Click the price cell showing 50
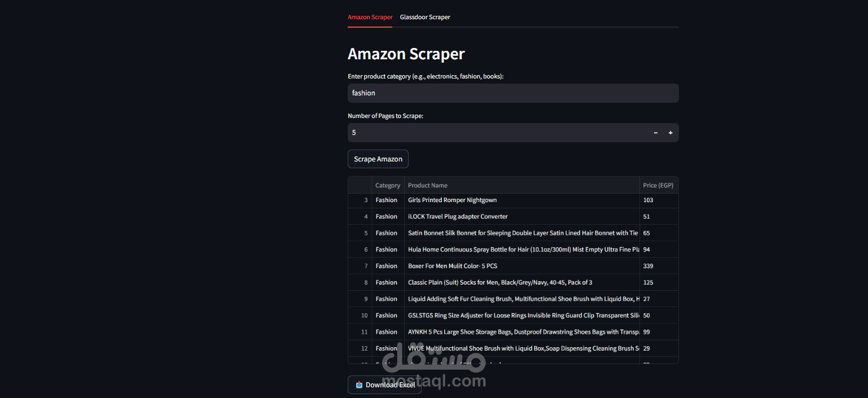The height and width of the screenshot is (398, 868). 659,315
